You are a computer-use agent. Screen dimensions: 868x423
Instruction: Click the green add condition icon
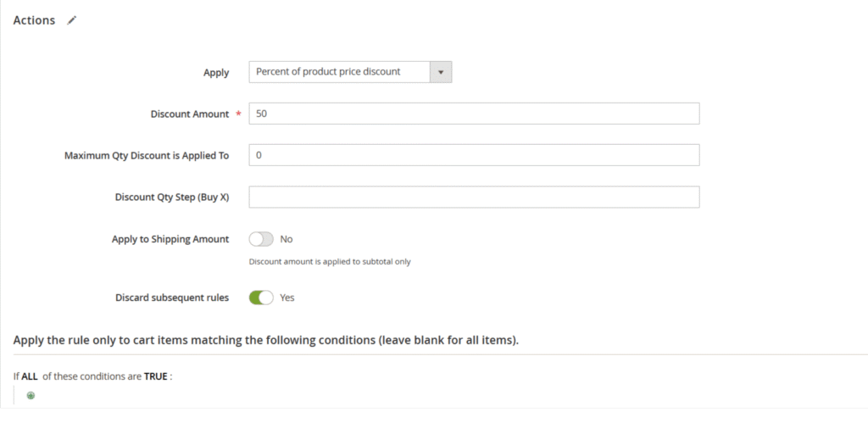coord(31,395)
